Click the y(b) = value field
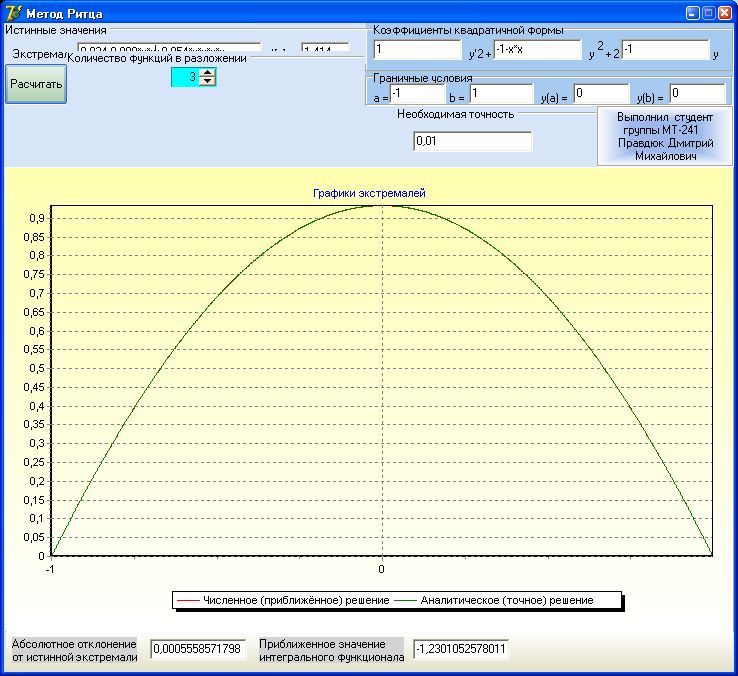Image resolution: width=738 pixels, height=676 pixels. pyautogui.click(x=698, y=94)
